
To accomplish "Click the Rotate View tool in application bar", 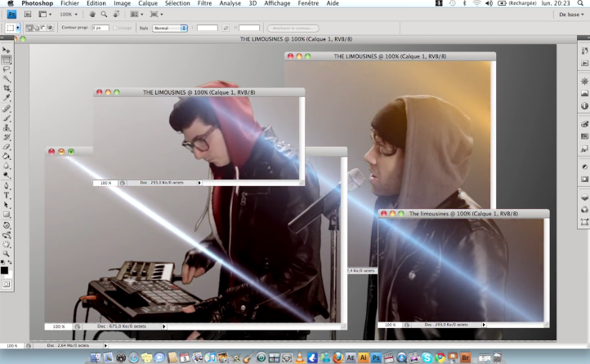I will [x=116, y=14].
